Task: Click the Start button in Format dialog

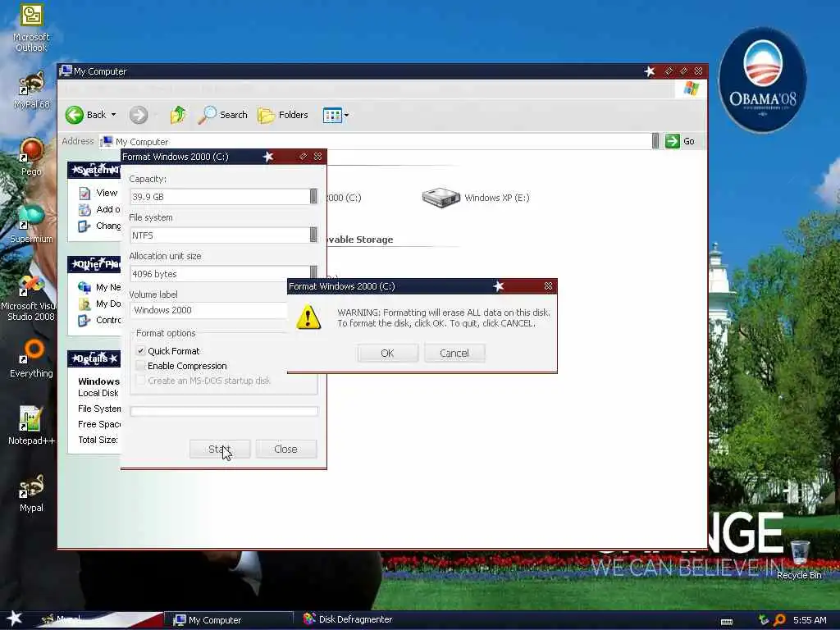Action: point(220,449)
